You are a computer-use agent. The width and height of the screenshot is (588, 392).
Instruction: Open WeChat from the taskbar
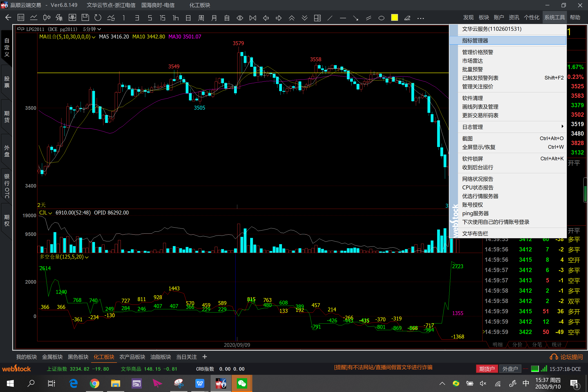click(x=242, y=383)
